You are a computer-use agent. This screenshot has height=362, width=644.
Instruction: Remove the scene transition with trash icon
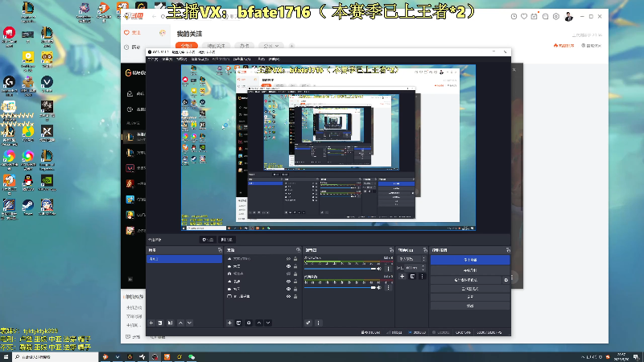(412, 277)
